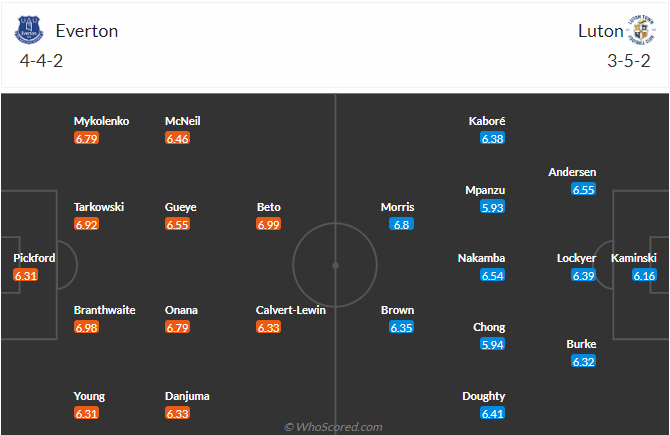Click Branthwaite's 6.98 rating badge
Image resolution: width=670 pixels, height=435 pixels.
click(x=86, y=327)
